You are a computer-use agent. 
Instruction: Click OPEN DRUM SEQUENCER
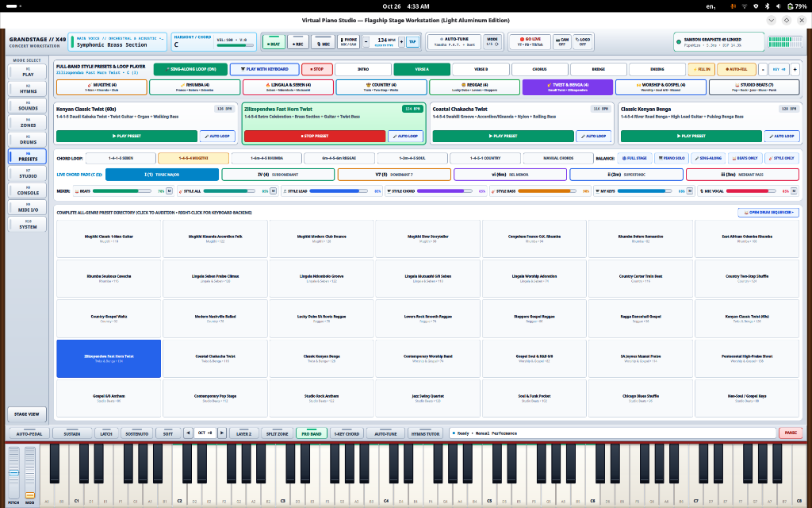click(x=768, y=213)
